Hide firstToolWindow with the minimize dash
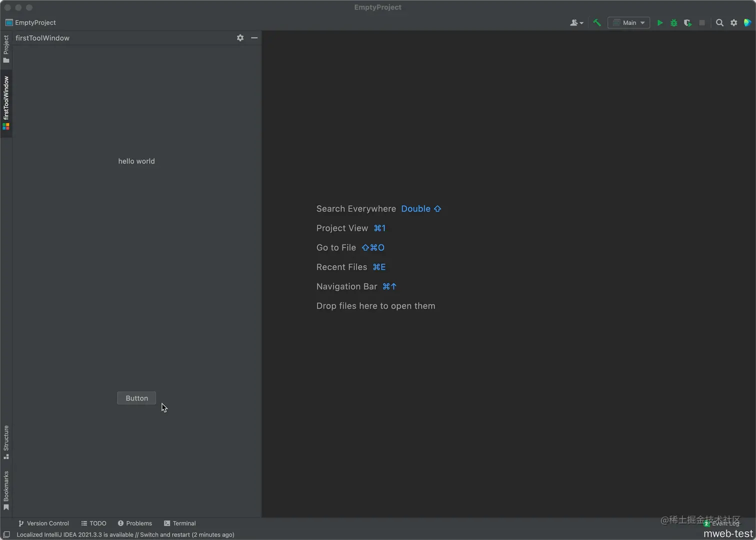Viewport: 756px width, 540px height. point(254,38)
